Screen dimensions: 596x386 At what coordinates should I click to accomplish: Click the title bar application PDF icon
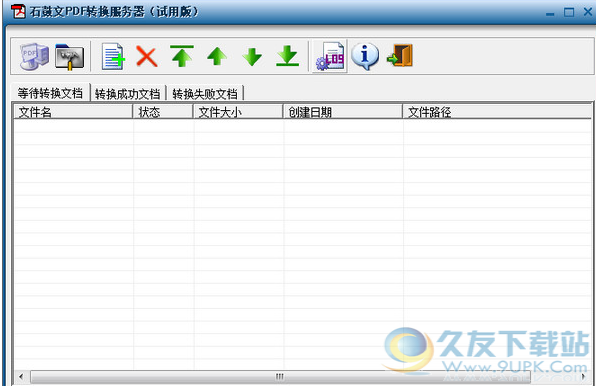tap(18, 12)
